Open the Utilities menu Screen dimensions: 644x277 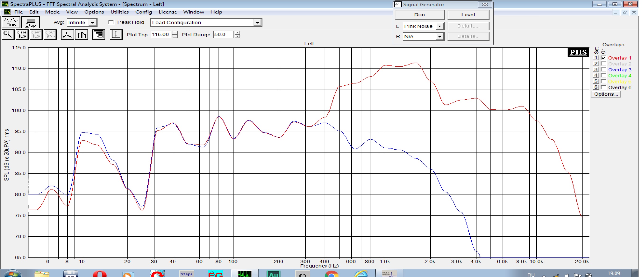point(119,12)
